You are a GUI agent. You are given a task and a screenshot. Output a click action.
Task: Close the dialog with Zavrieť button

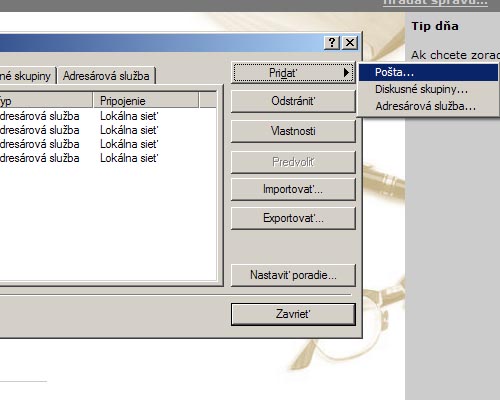coord(293,314)
